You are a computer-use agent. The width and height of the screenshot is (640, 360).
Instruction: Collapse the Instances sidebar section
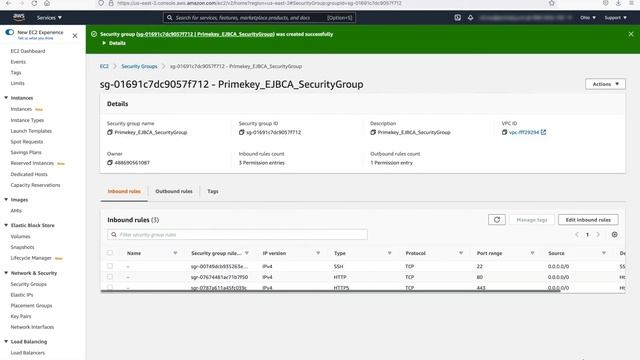(6, 98)
